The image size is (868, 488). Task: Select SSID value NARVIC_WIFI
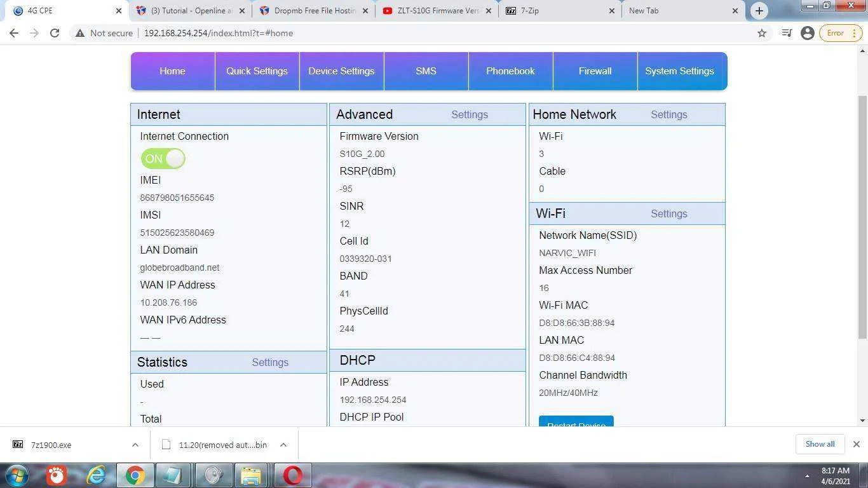click(567, 253)
